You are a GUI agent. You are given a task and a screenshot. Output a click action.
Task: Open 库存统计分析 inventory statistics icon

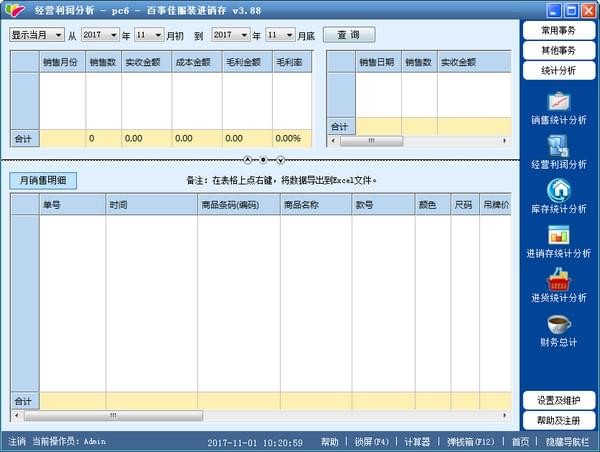click(x=559, y=190)
